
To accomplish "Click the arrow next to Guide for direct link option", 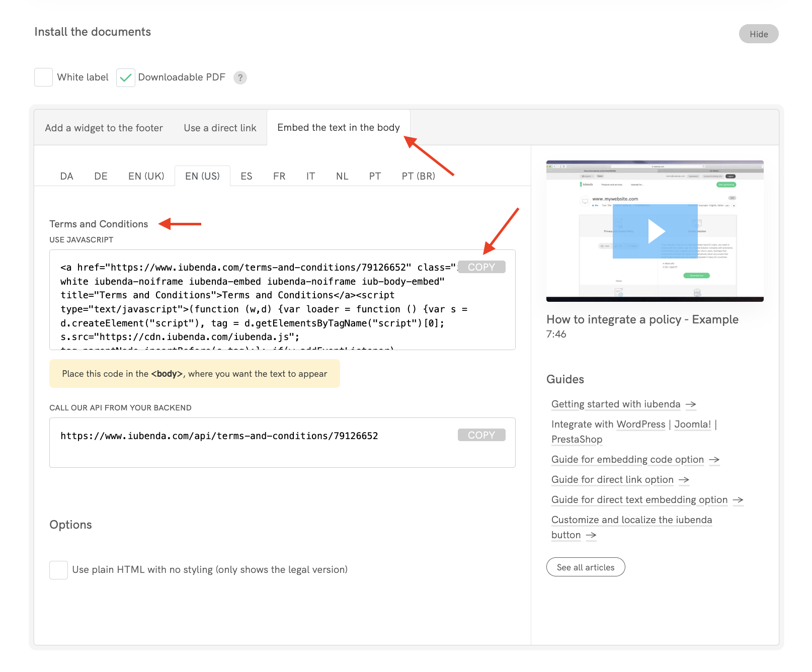I will pyautogui.click(x=684, y=480).
